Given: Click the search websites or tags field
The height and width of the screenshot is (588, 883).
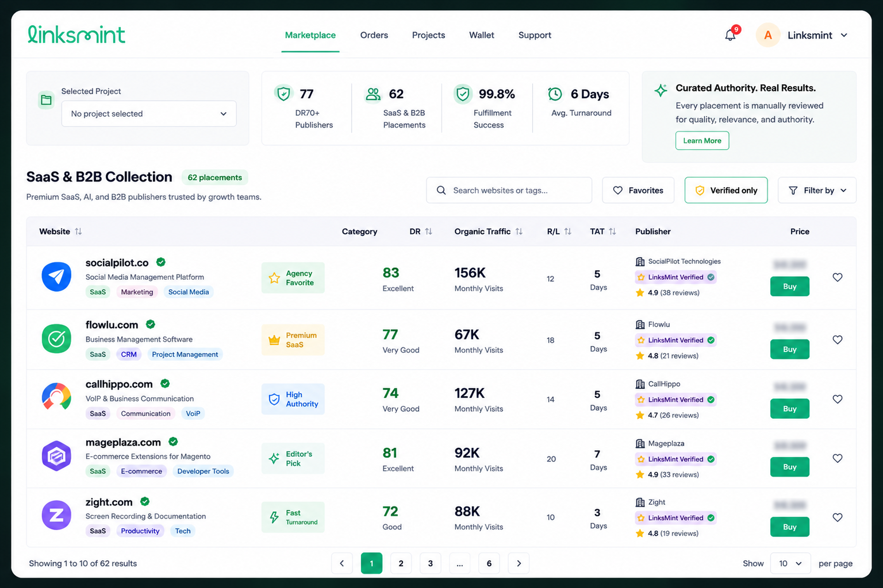Looking at the screenshot, I should (509, 190).
